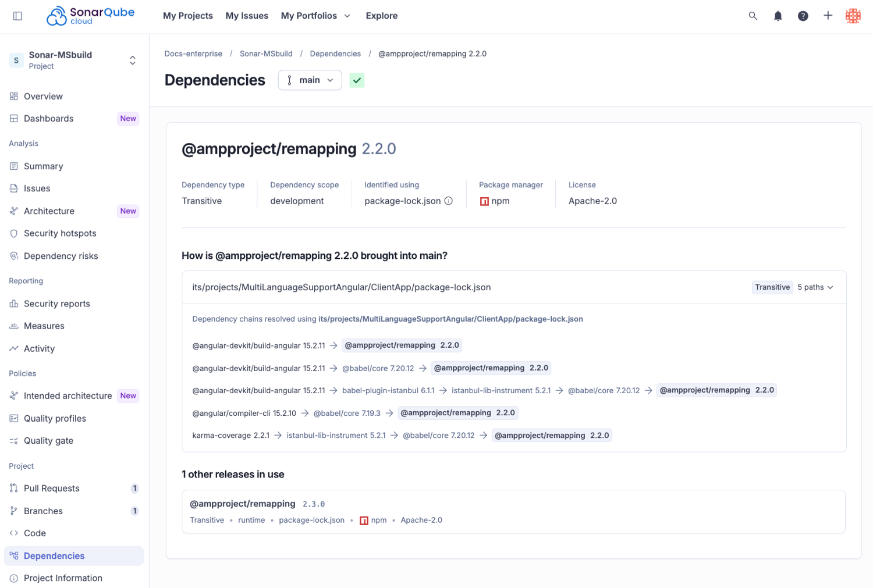Click the Quality gate icon

[14, 441]
